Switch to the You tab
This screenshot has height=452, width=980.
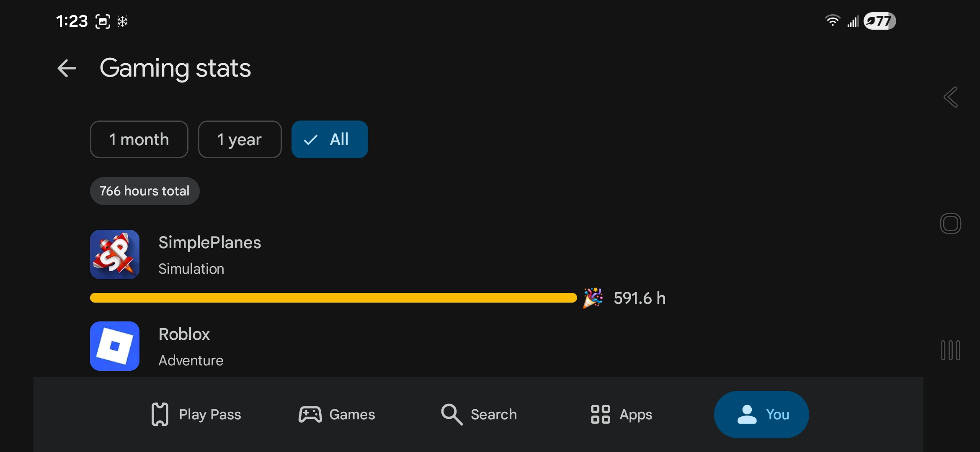pyautogui.click(x=761, y=414)
